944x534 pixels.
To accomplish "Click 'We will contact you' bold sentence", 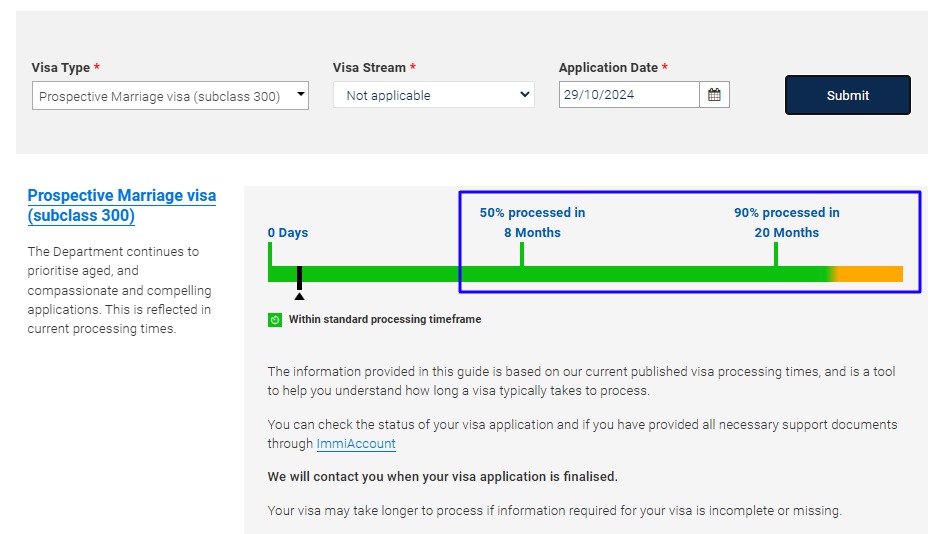I will [442, 477].
